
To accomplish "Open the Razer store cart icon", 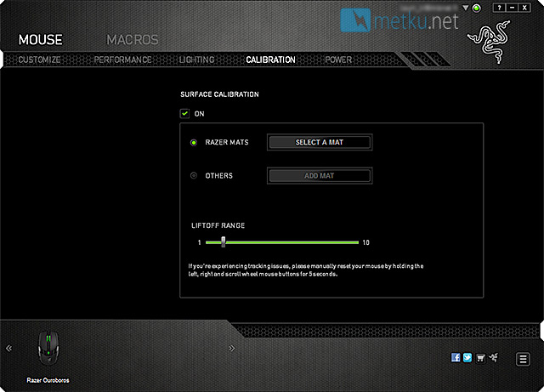I will coord(480,358).
